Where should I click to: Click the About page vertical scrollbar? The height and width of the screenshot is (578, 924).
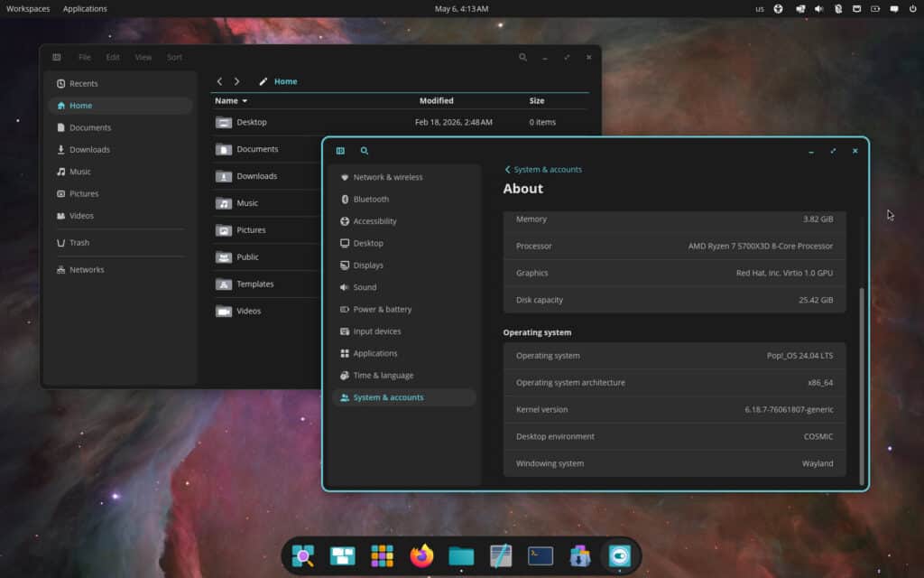[x=862, y=387]
